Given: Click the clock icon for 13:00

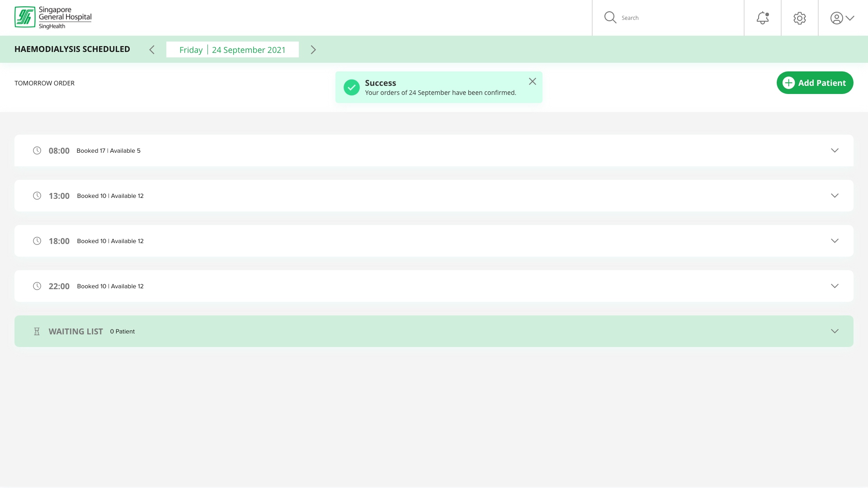Looking at the screenshot, I should point(37,196).
